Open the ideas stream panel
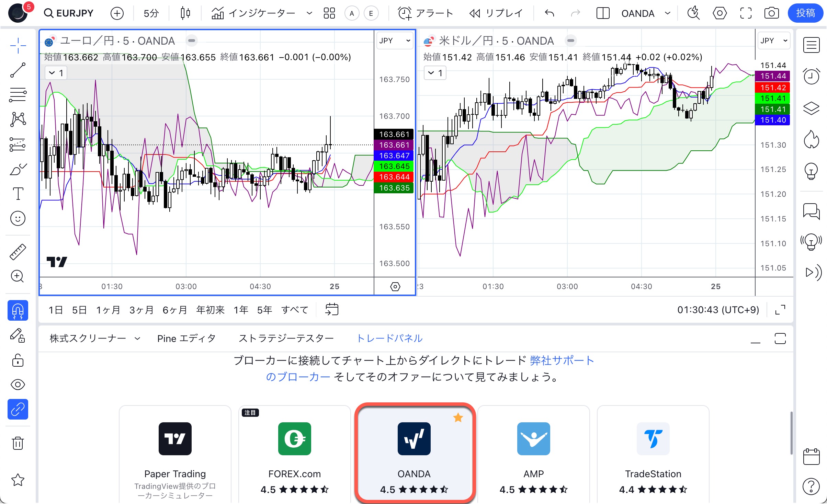Image resolution: width=827 pixels, height=504 pixels. tap(811, 242)
